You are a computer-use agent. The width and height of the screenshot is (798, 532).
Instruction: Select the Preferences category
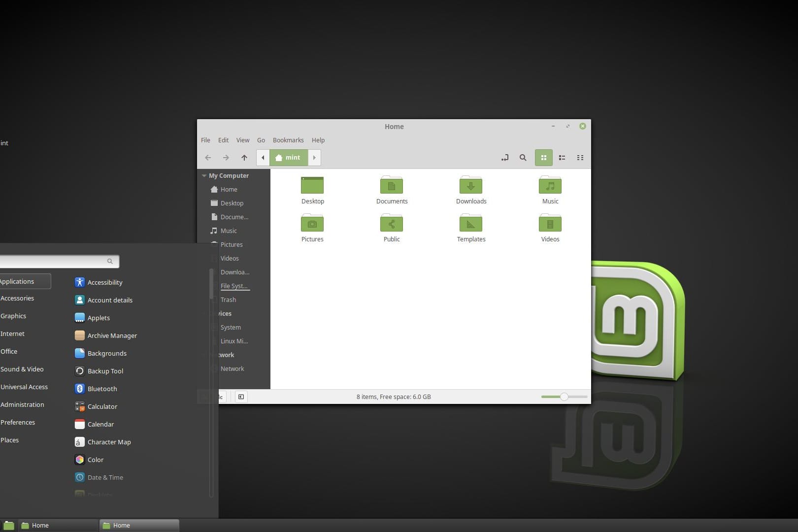18,423
